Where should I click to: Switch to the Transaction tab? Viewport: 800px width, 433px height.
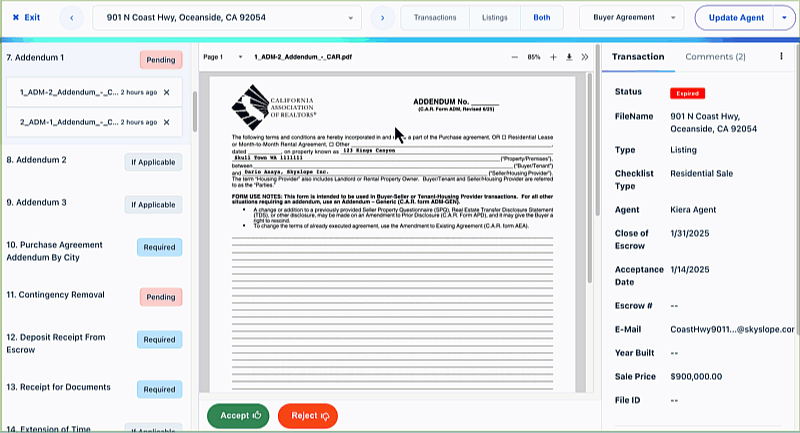(x=638, y=57)
